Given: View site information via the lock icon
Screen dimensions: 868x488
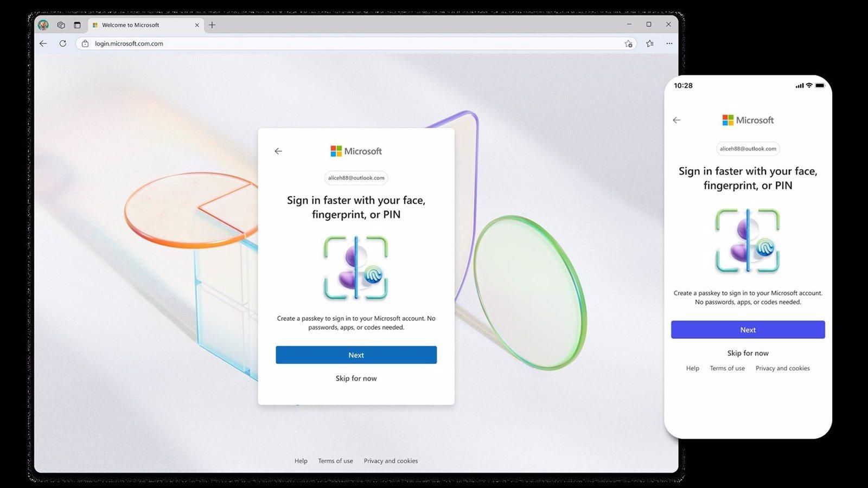Looking at the screenshot, I should (x=85, y=43).
